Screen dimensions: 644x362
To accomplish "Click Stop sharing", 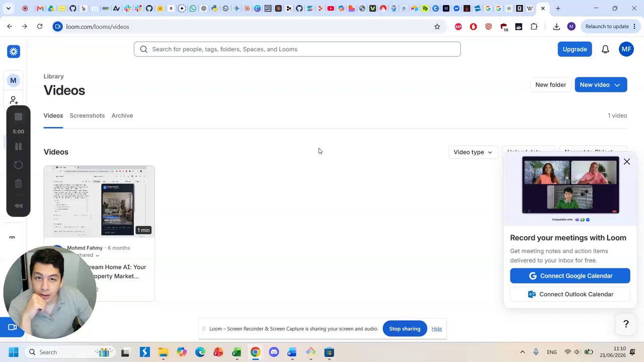I will click(x=405, y=329).
